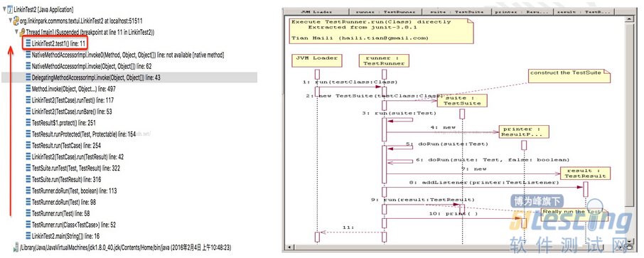Select the result : TestResult object box
Screen dimensions: 644x258
[x=585, y=173]
